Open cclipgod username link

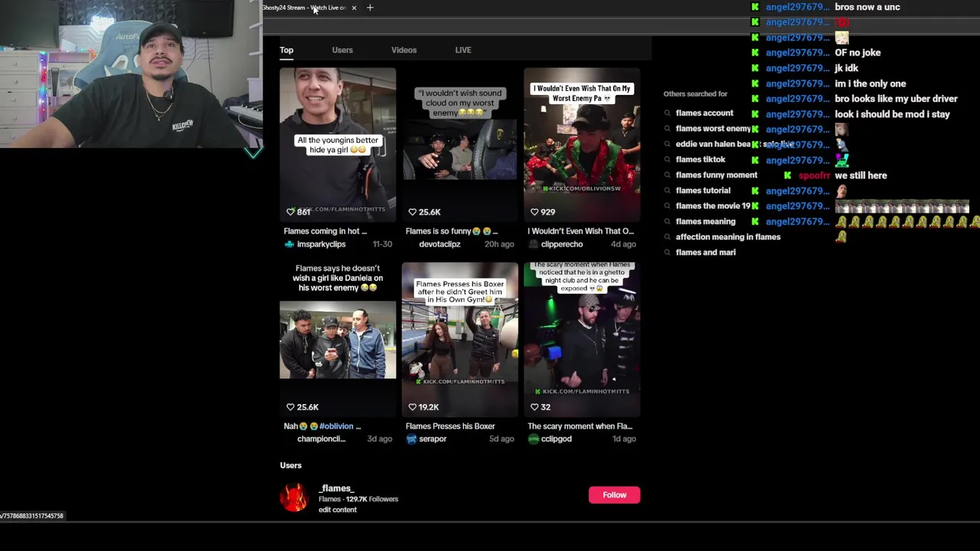pos(557,439)
